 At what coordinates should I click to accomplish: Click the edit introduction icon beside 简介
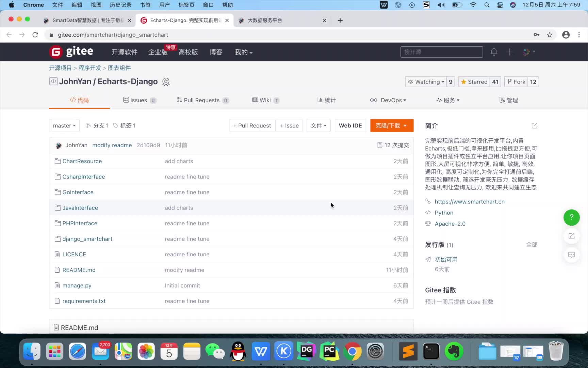(534, 126)
